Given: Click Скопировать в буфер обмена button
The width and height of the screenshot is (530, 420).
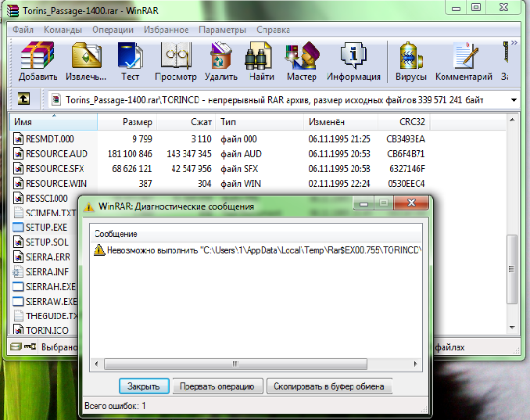Looking at the screenshot, I should [x=329, y=386].
